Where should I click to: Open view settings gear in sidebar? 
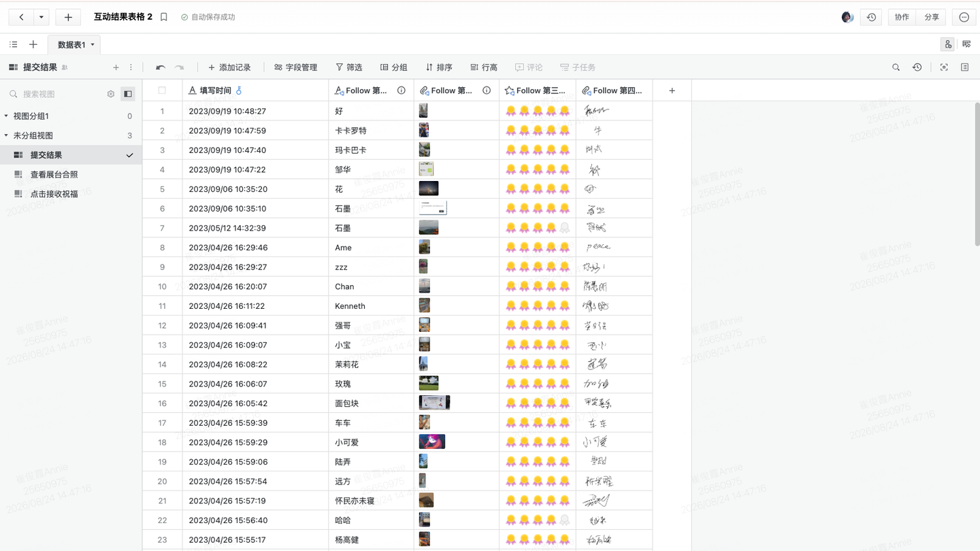[111, 94]
